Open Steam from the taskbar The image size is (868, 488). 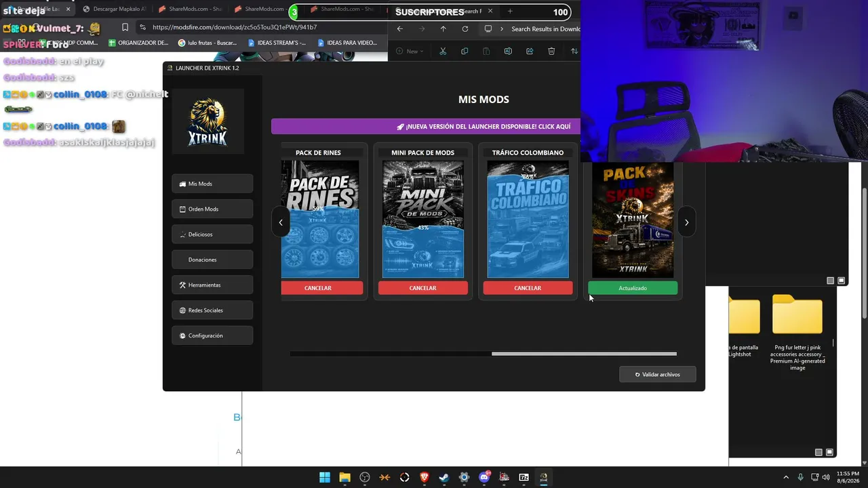tap(444, 477)
